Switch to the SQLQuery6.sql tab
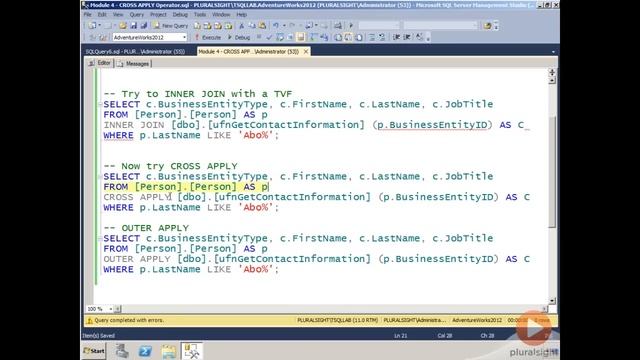Screen dimensions: 640x360 [136, 52]
